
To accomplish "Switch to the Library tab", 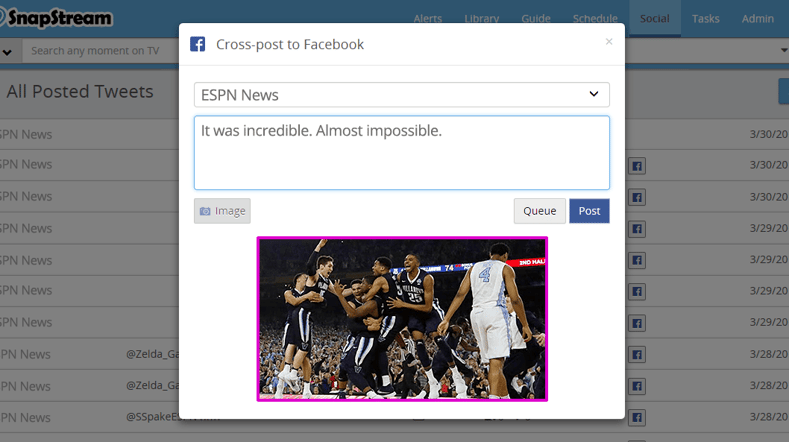I will (x=482, y=18).
